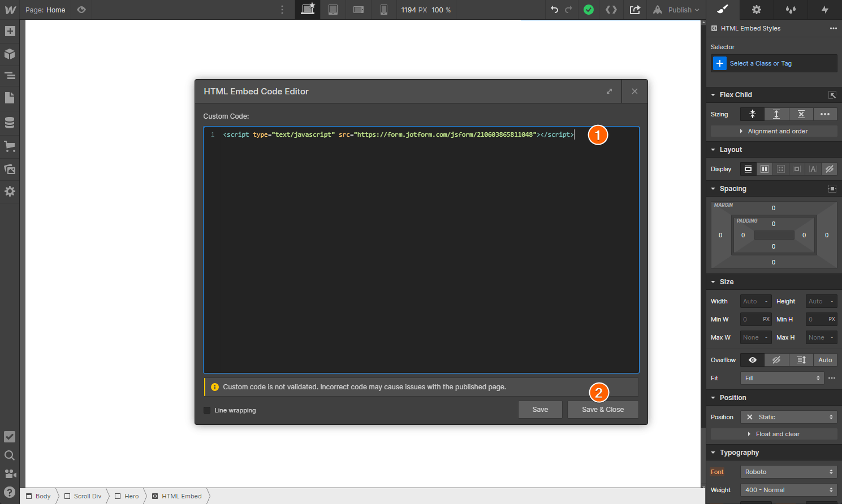This screenshot has width=842, height=504.
Task: Open the Roboto font dropdown
Action: point(788,472)
